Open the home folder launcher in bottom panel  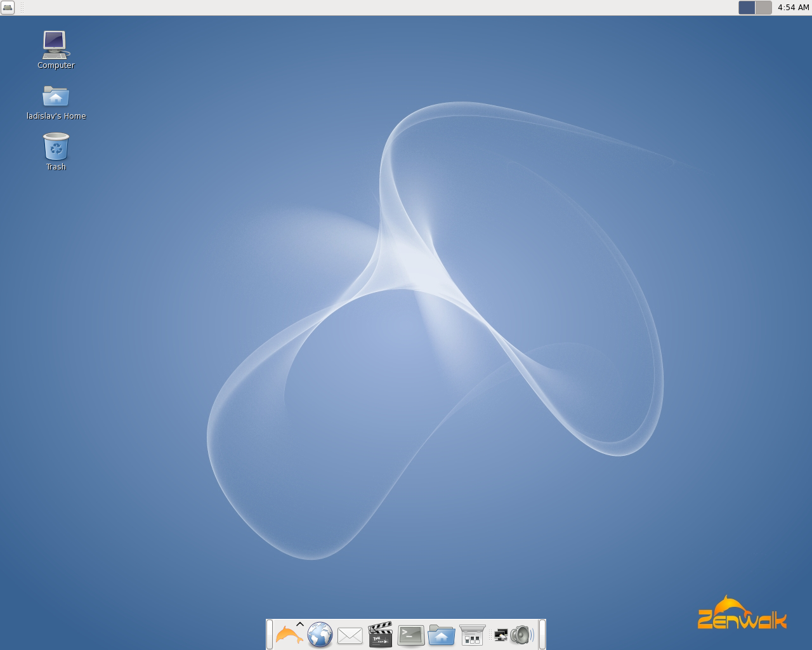pyautogui.click(x=442, y=635)
